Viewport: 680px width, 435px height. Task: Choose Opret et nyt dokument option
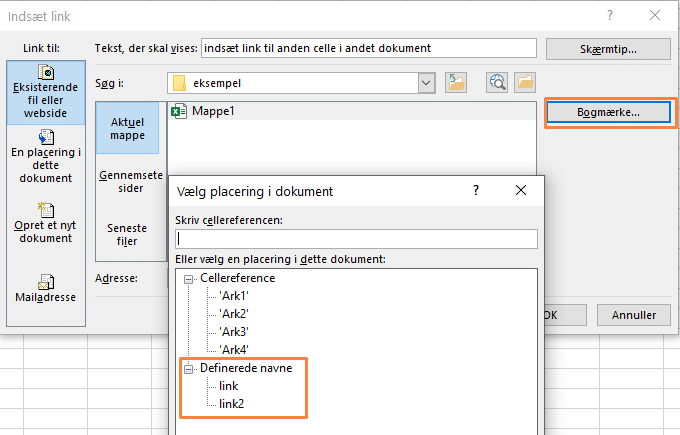coord(45,222)
